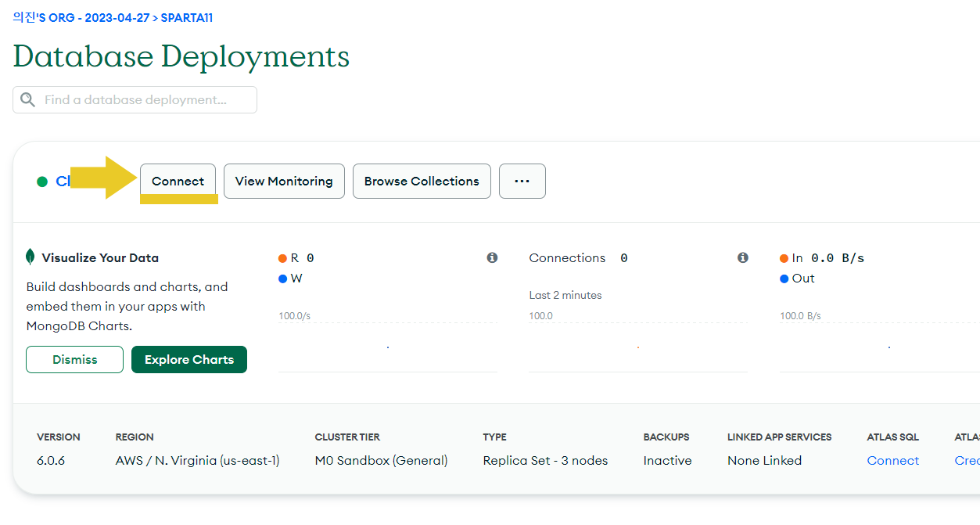Click the Connections 0 label

point(578,257)
